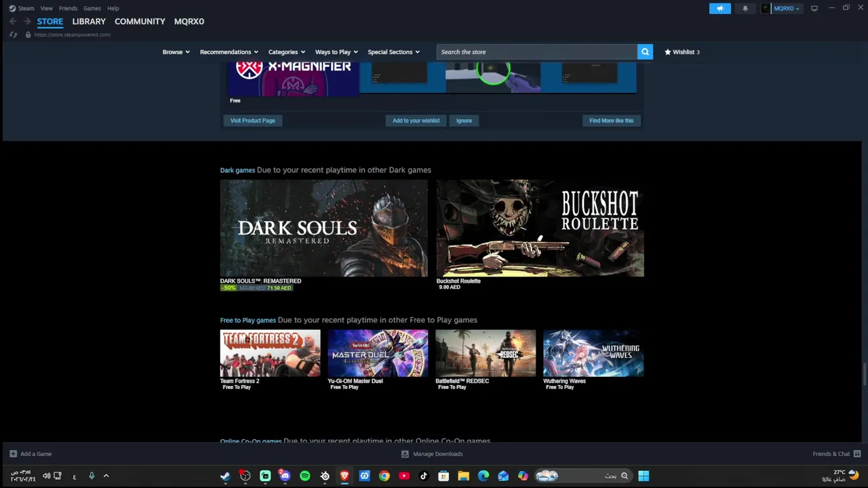Click the announcements megaphone icon

720,8
